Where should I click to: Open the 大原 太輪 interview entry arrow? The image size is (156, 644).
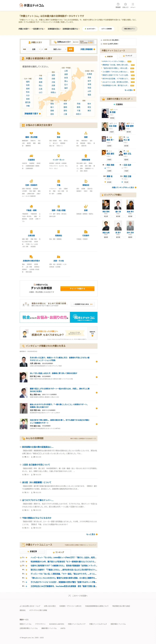coord(97,362)
